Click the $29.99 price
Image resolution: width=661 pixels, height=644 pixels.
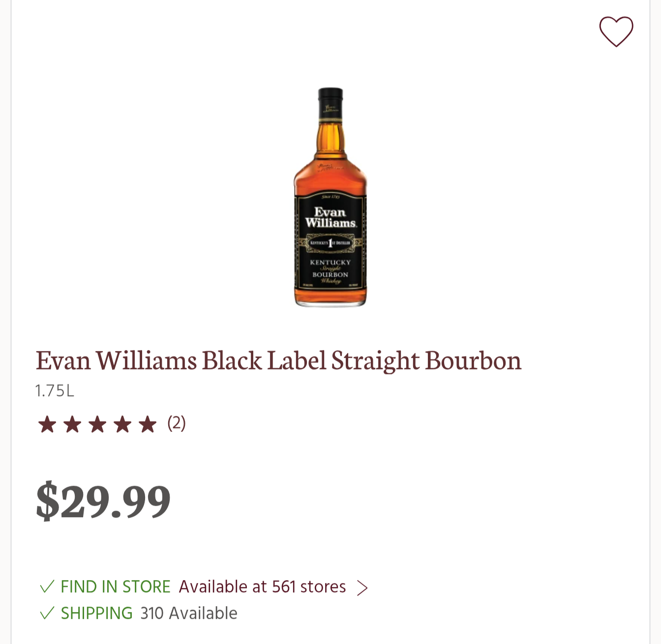[103, 500]
